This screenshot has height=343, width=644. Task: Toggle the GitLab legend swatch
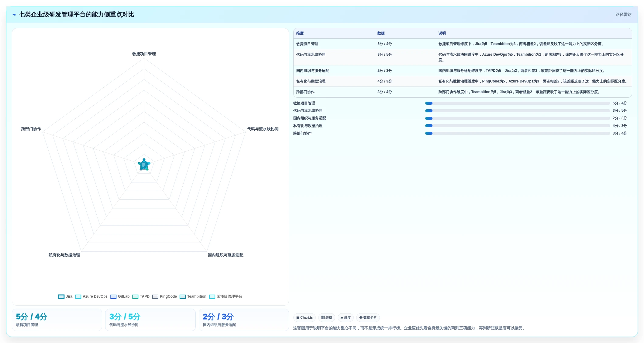[x=113, y=297]
